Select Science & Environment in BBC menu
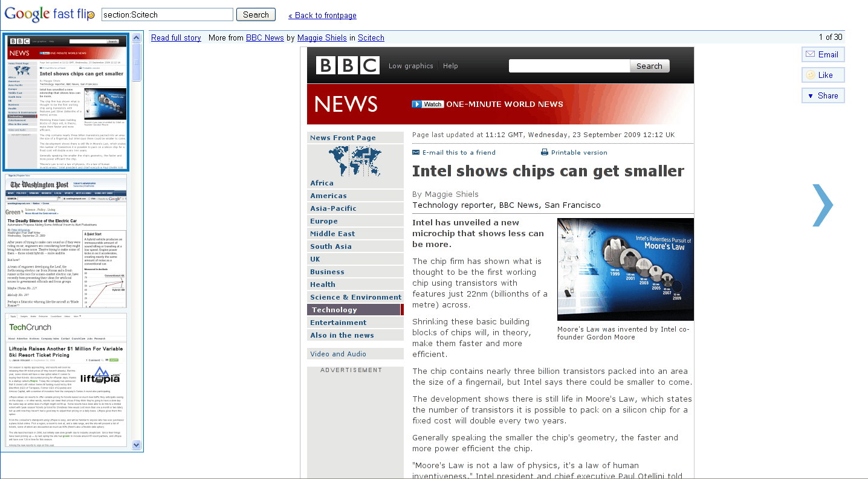The height and width of the screenshot is (479, 868). tap(355, 297)
